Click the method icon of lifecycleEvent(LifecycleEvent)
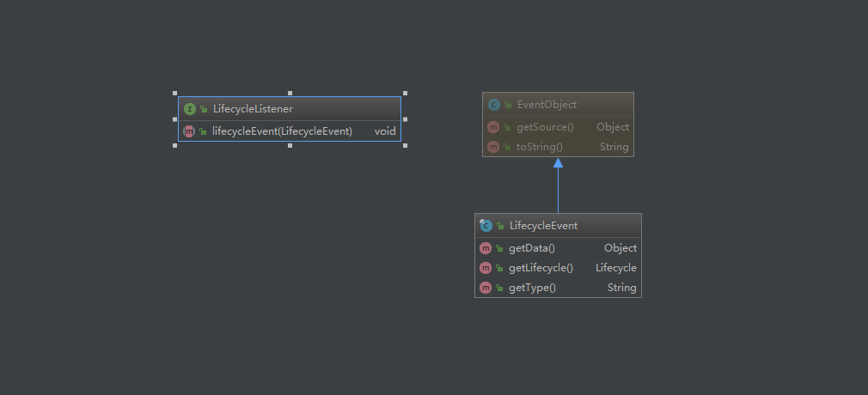868x395 pixels. click(x=189, y=131)
